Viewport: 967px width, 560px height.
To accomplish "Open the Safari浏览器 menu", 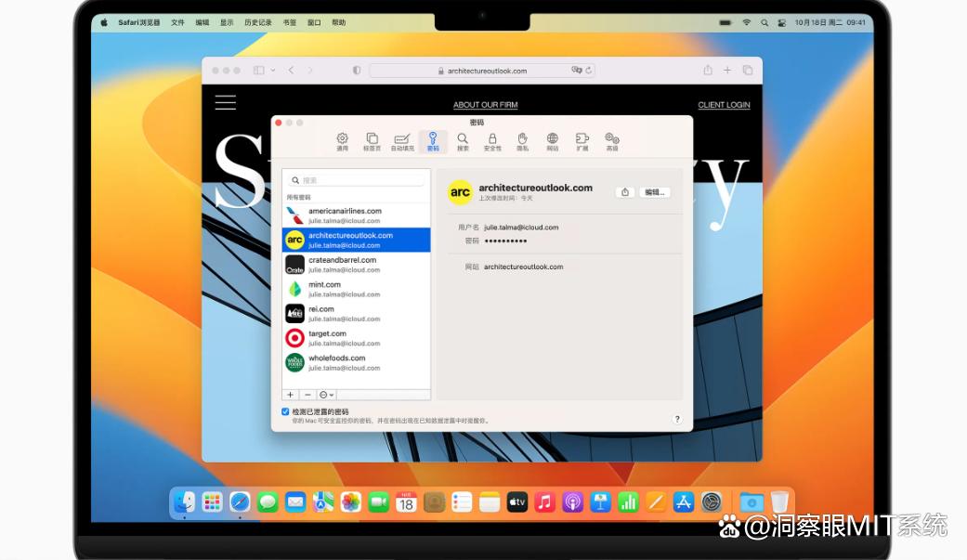I will tap(139, 22).
